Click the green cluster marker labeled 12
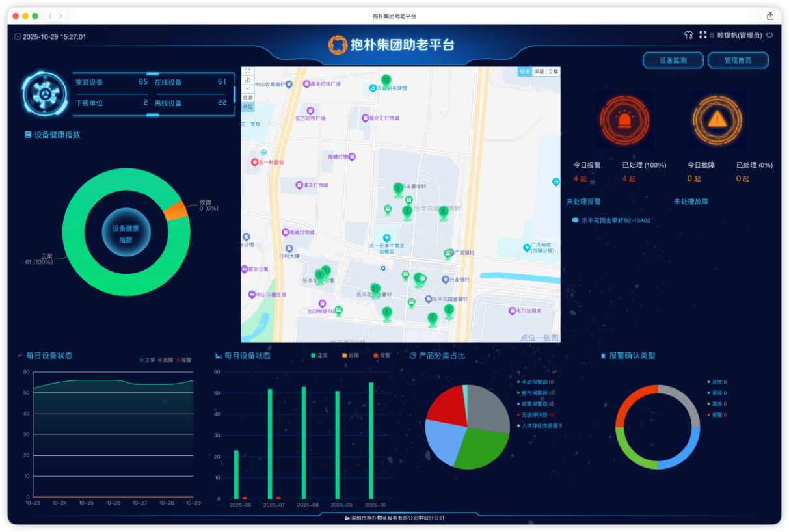This screenshot has width=789, height=532. tap(386, 80)
